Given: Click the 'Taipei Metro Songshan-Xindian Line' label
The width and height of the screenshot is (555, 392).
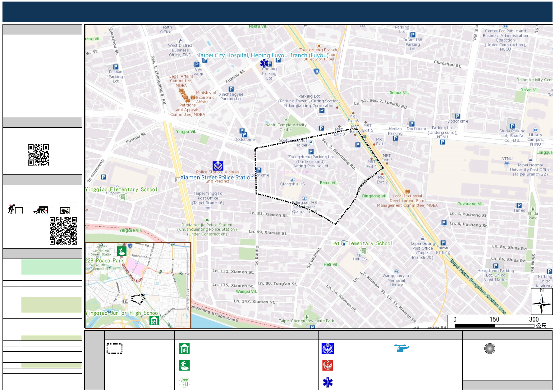Looking at the screenshot, I should tap(478, 286).
